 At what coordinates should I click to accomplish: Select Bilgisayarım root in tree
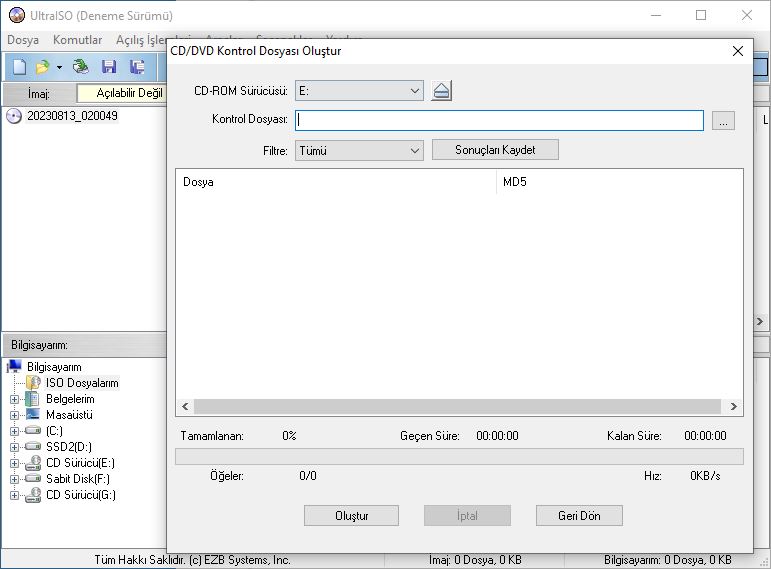click(x=54, y=367)
